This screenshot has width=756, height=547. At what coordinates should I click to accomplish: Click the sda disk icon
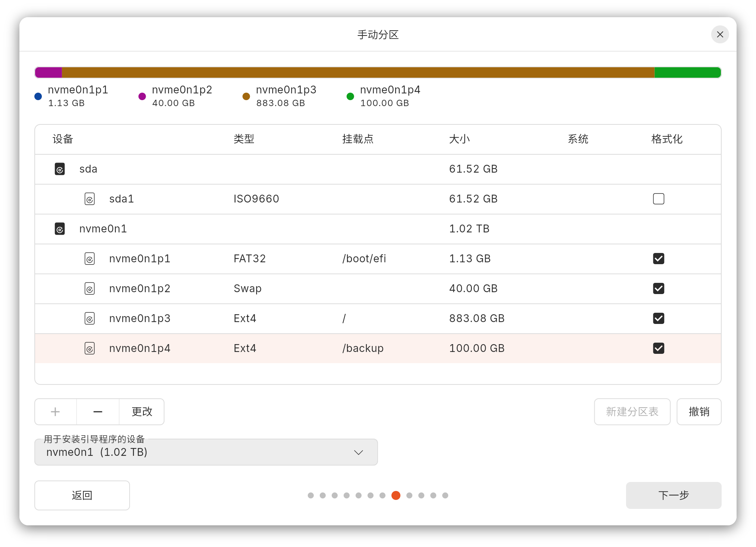tap(60, 169)
